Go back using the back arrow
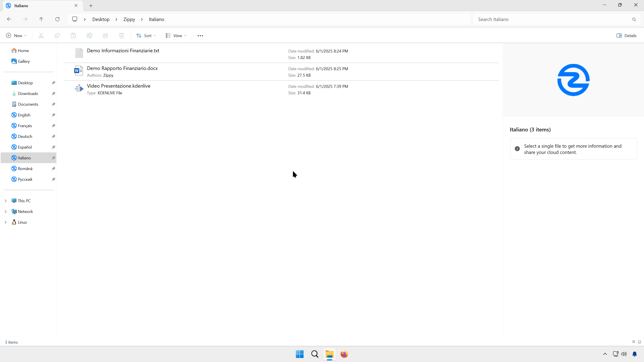Viewport: 644px width, 362px height. [9, 19]
